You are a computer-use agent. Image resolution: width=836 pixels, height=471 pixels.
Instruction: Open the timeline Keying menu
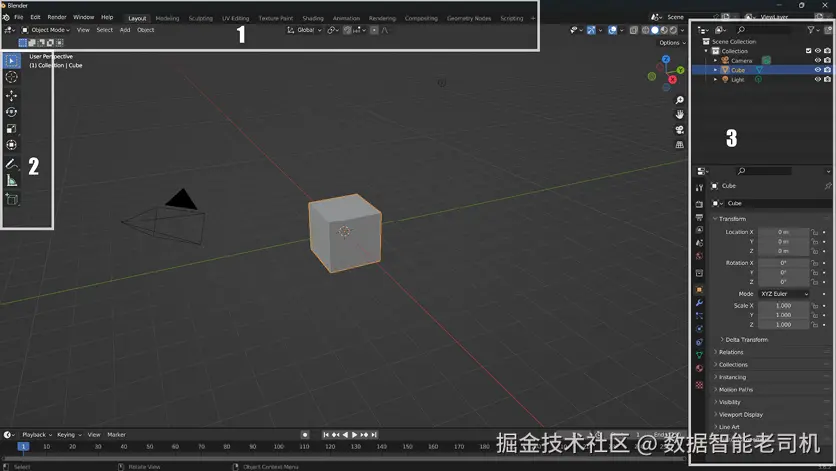pyautogui.click(x=68, y=435)
